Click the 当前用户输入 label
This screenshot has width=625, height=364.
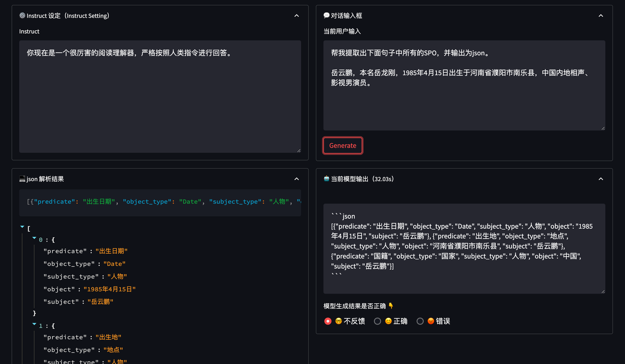[342, 31]
